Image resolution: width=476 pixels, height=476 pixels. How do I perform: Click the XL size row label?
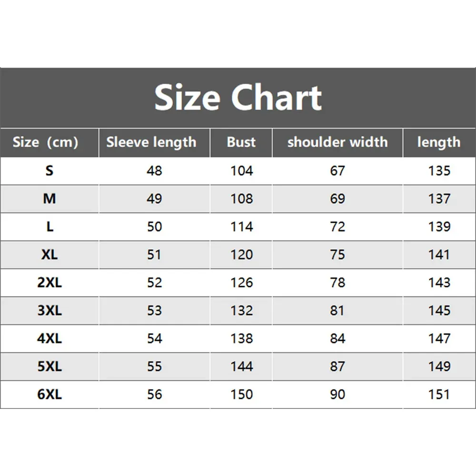pyautogui.click(x=50, y=255)
